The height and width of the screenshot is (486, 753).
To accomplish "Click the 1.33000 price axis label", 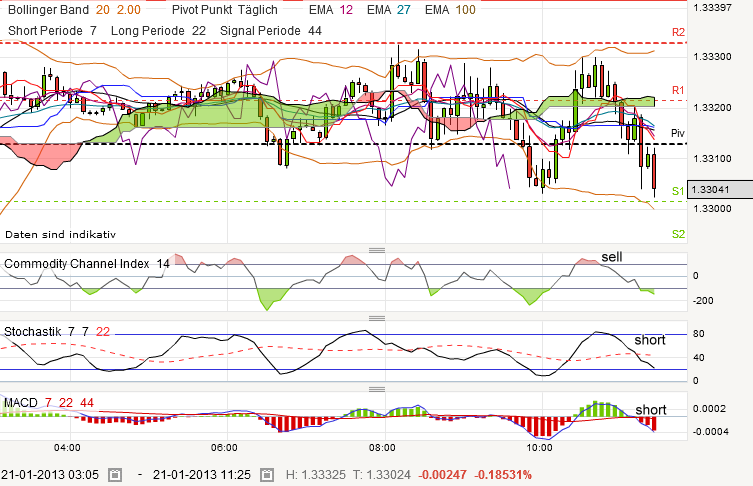I will click(712, 208).
